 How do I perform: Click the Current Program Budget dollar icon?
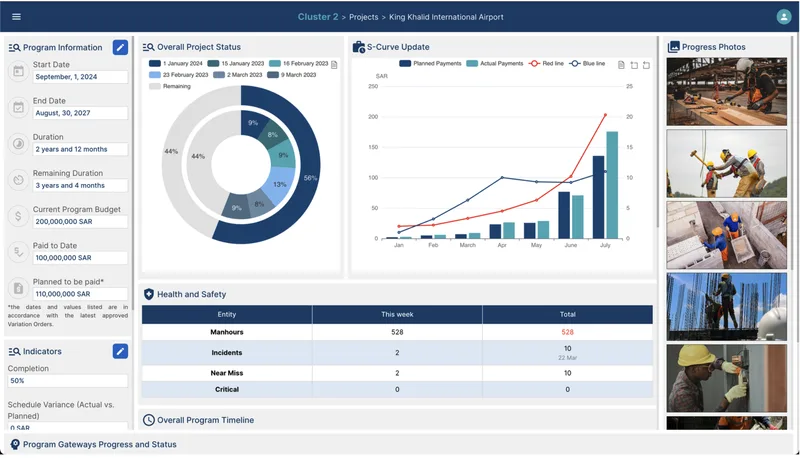point(18,216)
